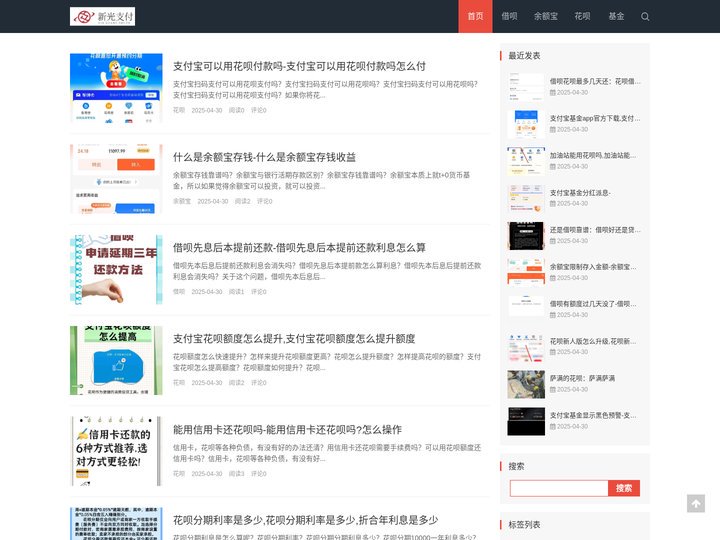Click sidebar thumbnail for 花呗新人版怎么升级
This screenshot has height=540, width=720.
pyautogui.click(x=526, y=347)
